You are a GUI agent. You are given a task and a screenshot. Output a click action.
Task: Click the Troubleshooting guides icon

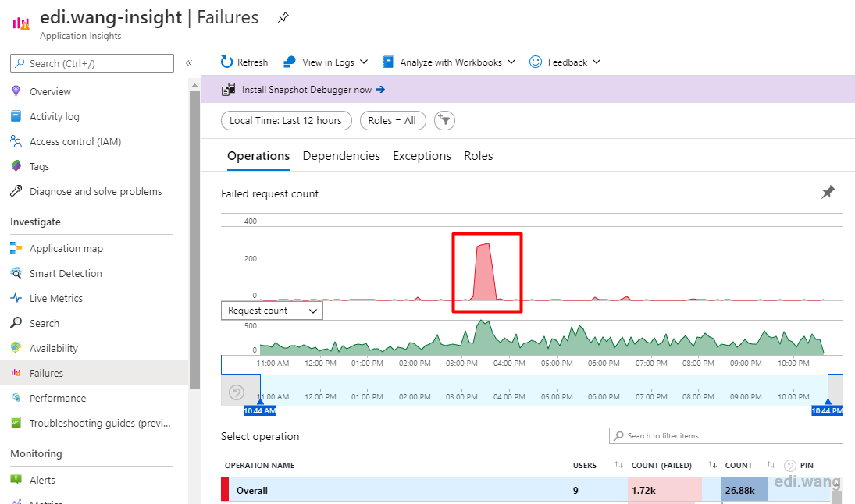[16, 423]
